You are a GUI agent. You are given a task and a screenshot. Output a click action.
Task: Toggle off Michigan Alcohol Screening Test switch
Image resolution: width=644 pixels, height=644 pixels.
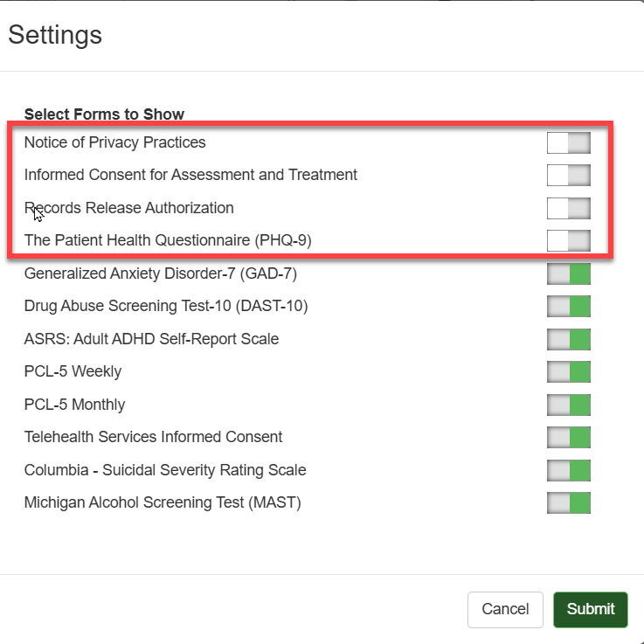pos(568,502)
